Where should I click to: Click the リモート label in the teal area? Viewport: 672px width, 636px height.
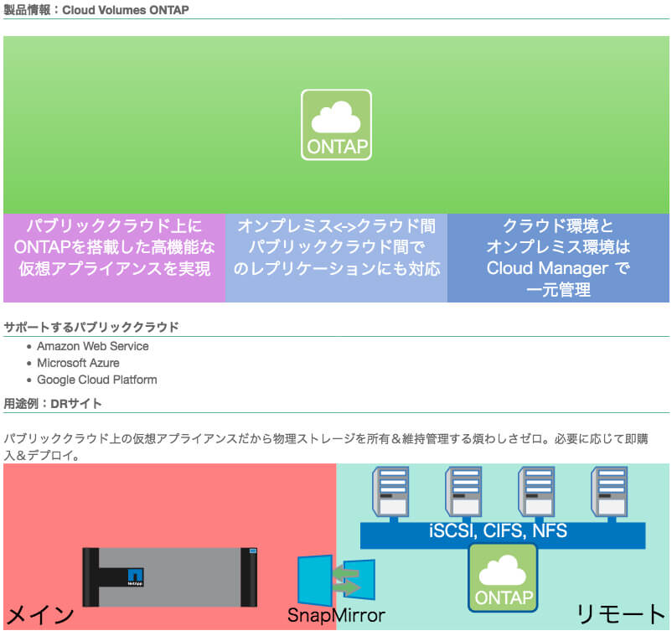[621, 614]
